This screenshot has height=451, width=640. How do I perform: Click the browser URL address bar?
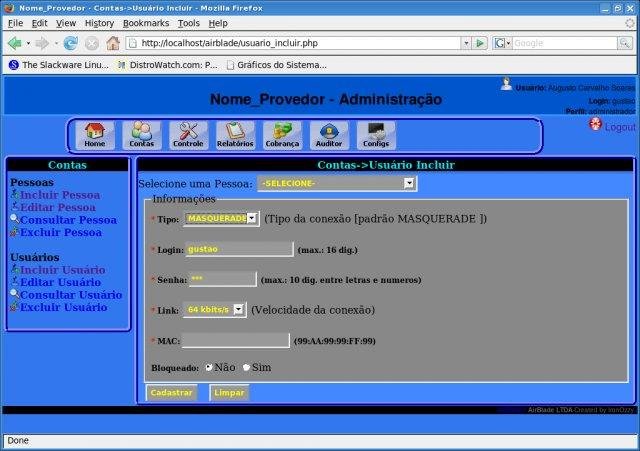coord(294,43)
